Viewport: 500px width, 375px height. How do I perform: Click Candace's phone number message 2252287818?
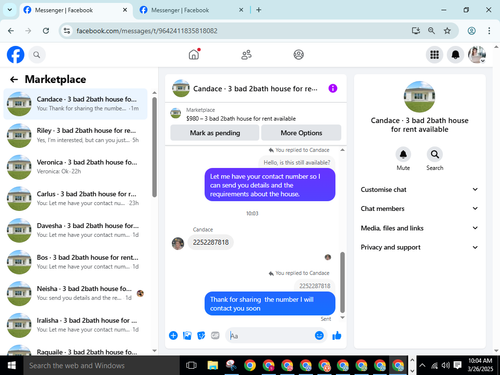click(x=211, y=242)
